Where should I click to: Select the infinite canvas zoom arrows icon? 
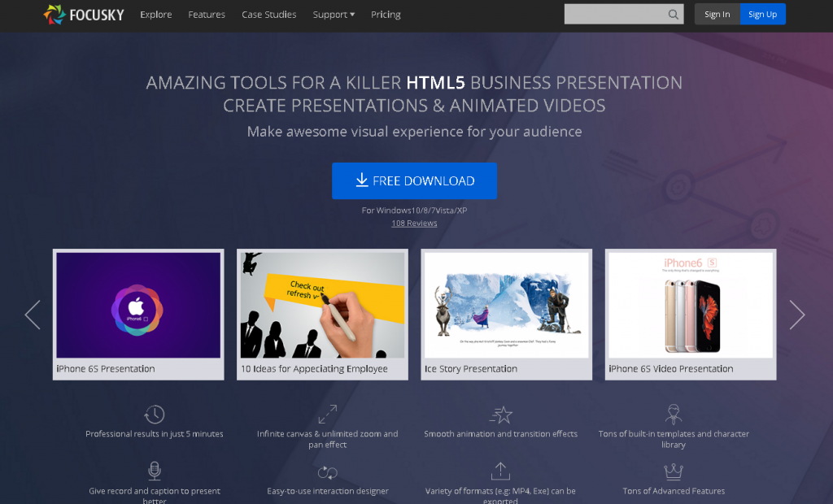coord(328,413)
